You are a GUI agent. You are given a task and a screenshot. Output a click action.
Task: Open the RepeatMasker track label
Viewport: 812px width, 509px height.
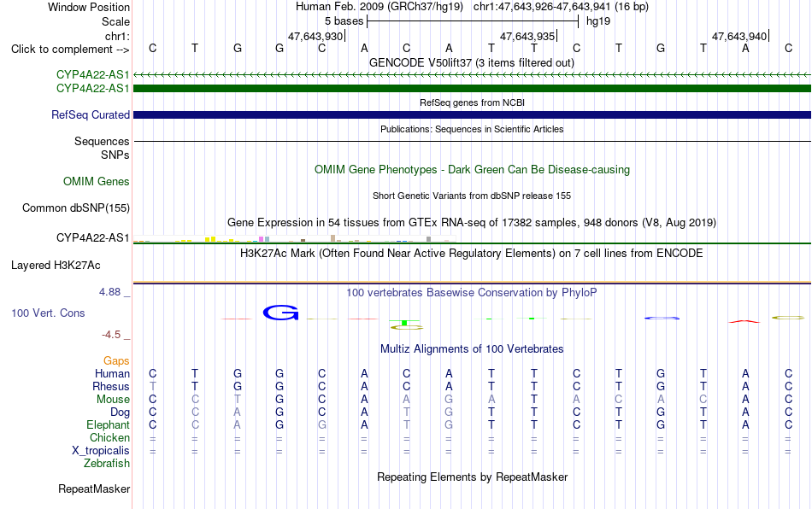coord(94,489)
